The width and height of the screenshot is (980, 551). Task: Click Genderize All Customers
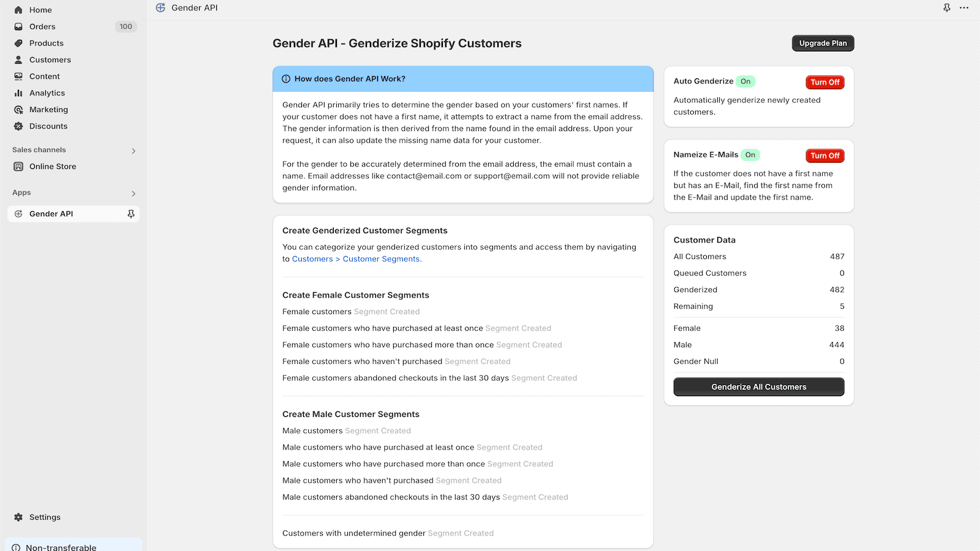759,386
